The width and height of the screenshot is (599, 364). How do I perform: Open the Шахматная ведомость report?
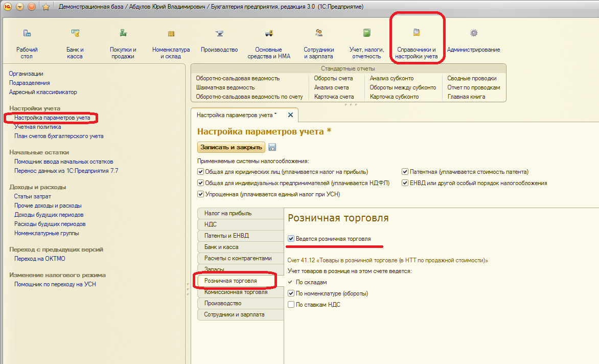(225, 87)
